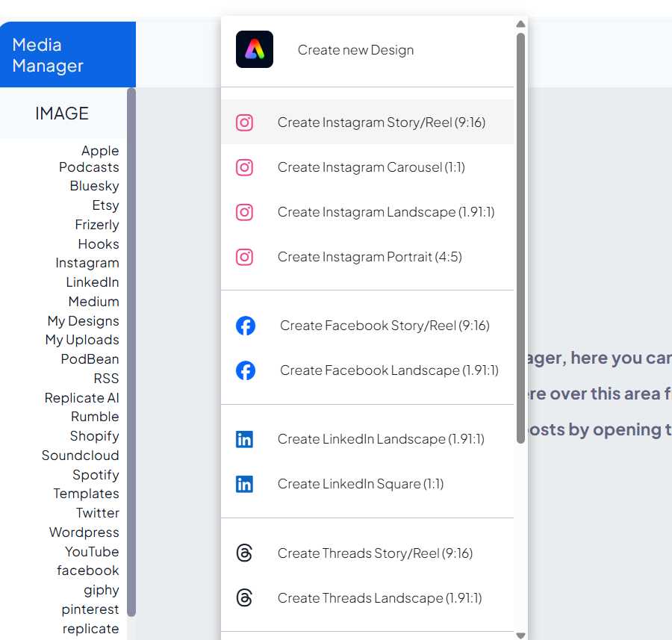Viewport: 672px width, 640px height.
Task: Select YouTube in sidebar
Action: click(92, 552)
